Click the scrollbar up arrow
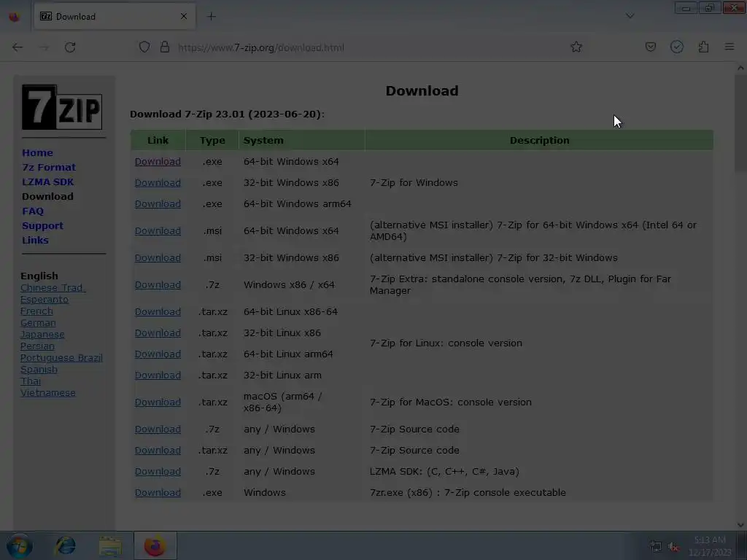Viewport: 747px width, 560px height. pos(740,68)
